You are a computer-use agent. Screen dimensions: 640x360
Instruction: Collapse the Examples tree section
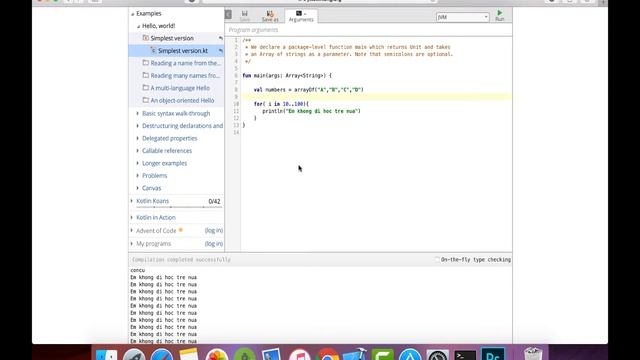(x=133, y=14)
